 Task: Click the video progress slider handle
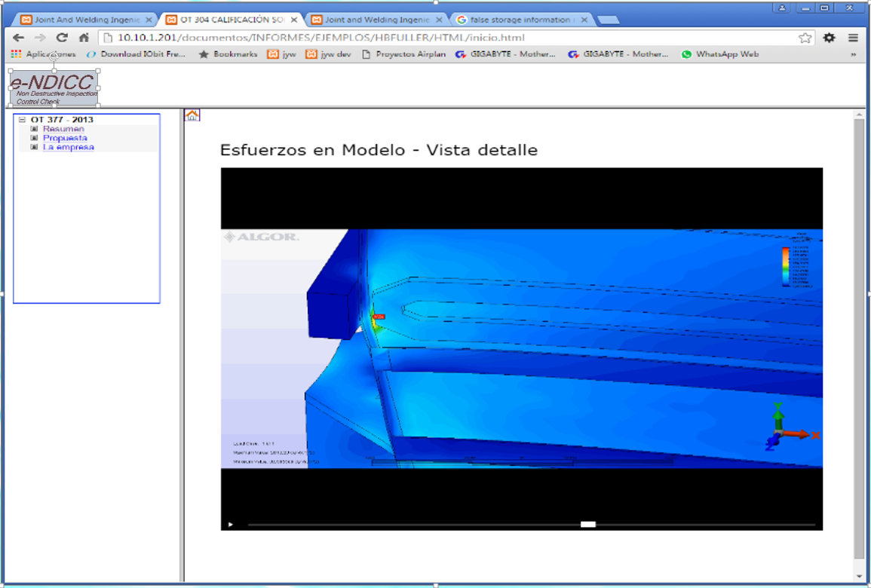[588, 524]
